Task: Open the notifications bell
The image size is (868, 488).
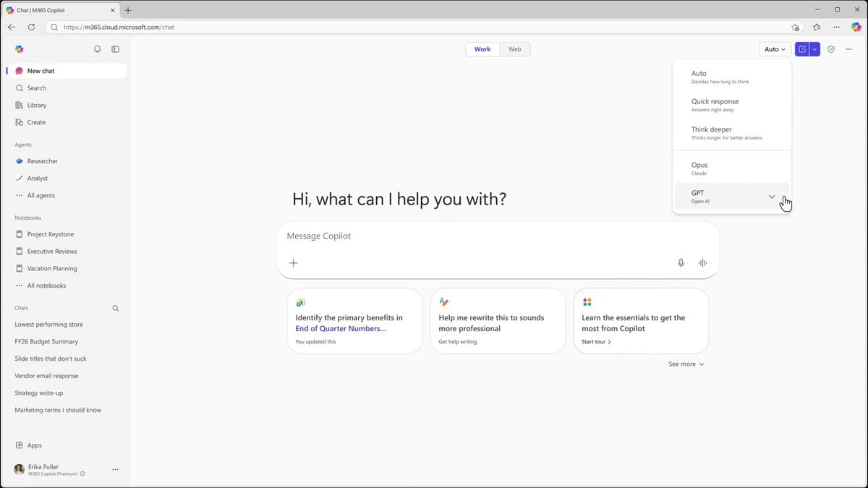Action: (x=97, y=49)
